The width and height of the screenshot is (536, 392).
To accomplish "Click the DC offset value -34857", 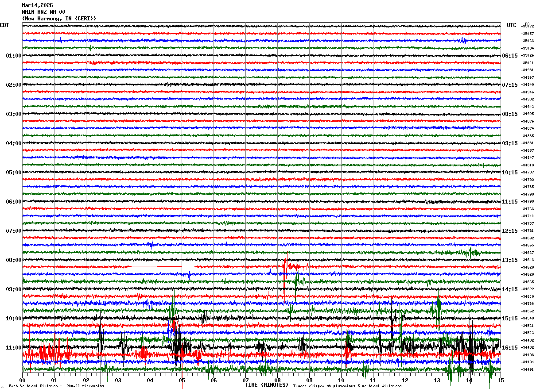I will (528, 150).
